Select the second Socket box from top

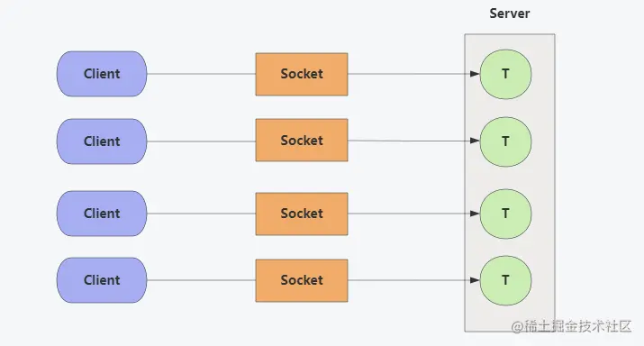click(302, 141)
